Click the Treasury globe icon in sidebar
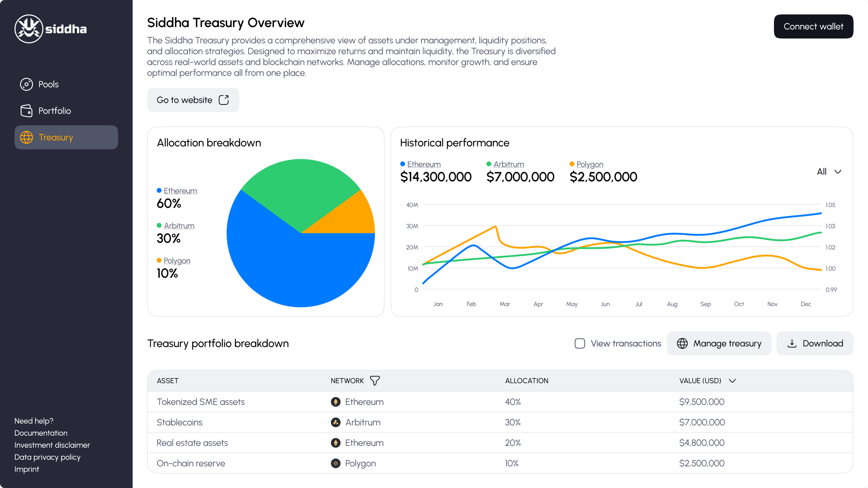This screenshot has height=488, width=868. [x=26, y=137]
